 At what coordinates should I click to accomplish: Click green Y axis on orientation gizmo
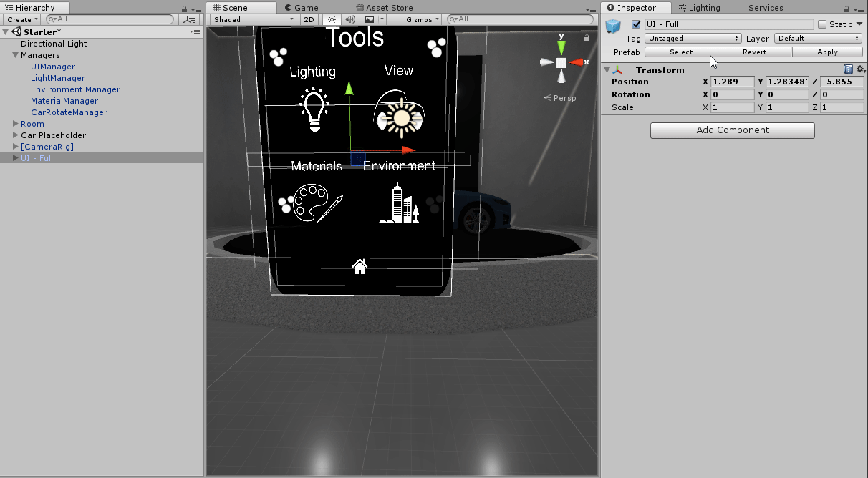click(x=561, y=47)
